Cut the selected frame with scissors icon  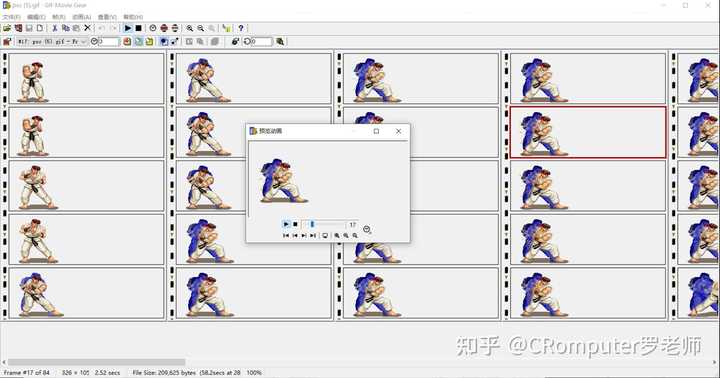(55, 28)
